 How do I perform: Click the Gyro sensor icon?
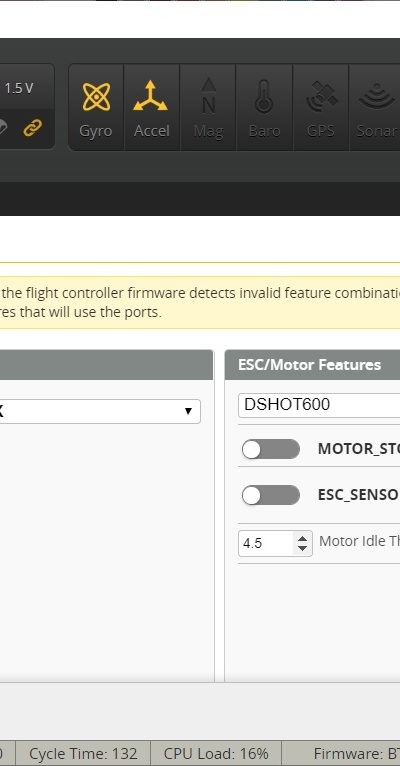click(x=96, y=97)
